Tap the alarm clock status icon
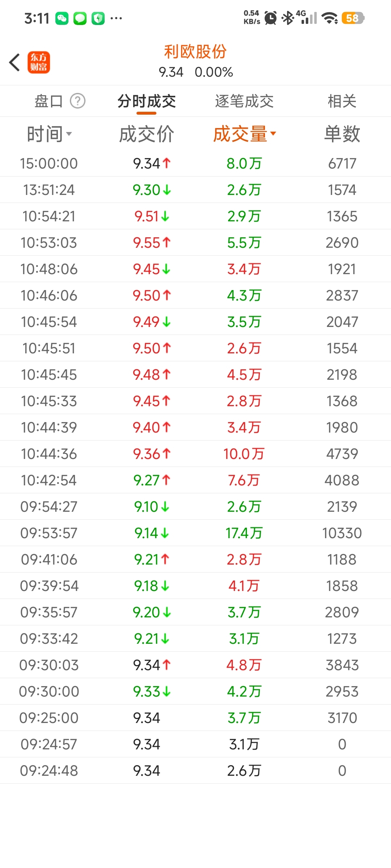This screenshot has height=868, width=391. pos(270,18)
